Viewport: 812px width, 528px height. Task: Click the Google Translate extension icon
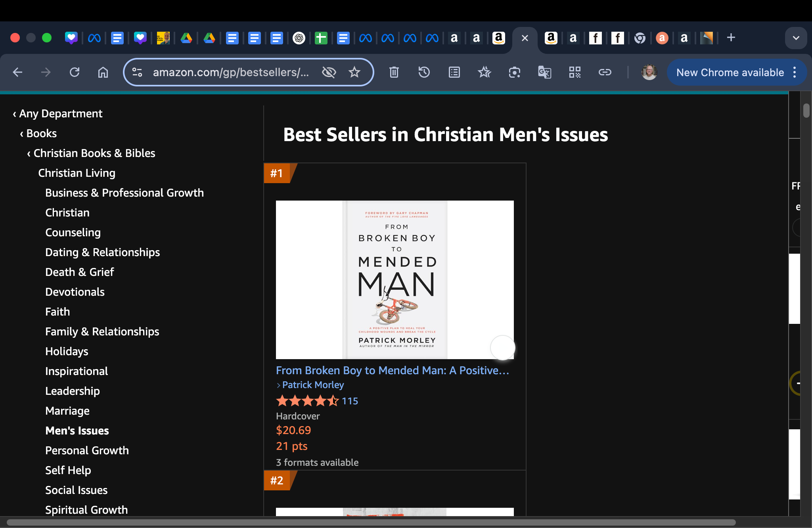coord(544,72)
